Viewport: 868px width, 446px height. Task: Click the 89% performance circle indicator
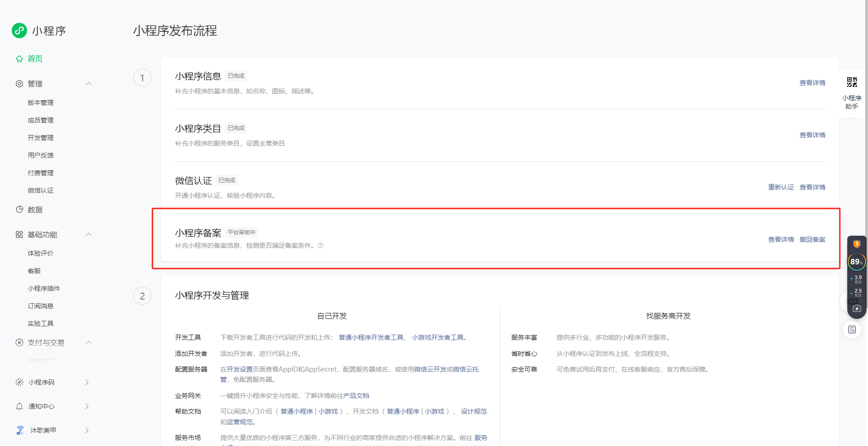click(856, 262)
